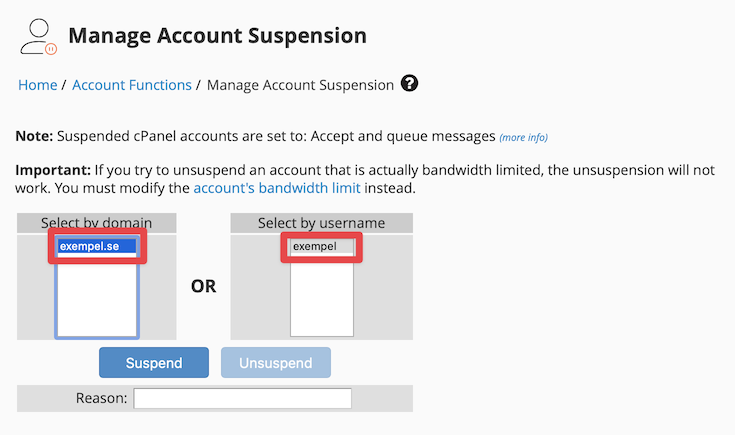The image size is (735, 435).
Task: Click empty area of the domain listbox
Action: (x=97, y=300)
